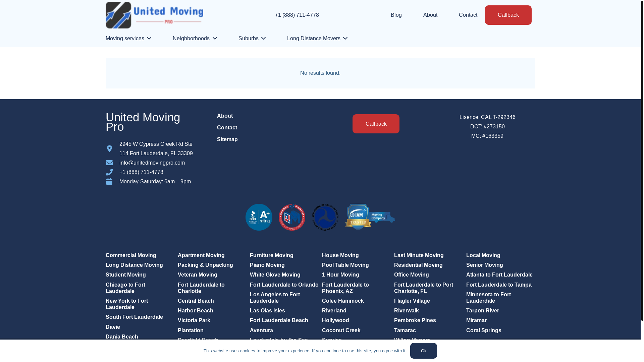Open Las Olas Isles neighborhood link
Screen dimensions: 644x362
[267, 311]
